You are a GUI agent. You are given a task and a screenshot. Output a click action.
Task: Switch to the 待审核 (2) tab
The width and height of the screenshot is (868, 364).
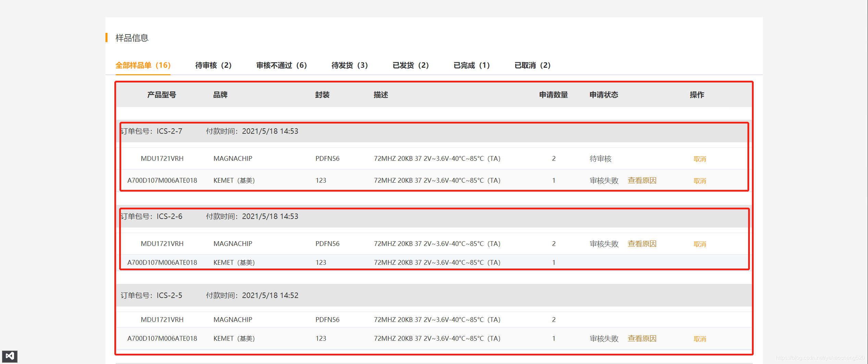(213, 65)
